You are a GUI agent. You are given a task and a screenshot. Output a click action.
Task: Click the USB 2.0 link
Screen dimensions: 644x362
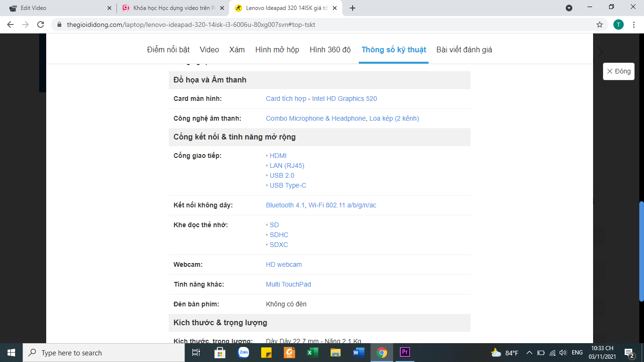[x=282, y=175]
